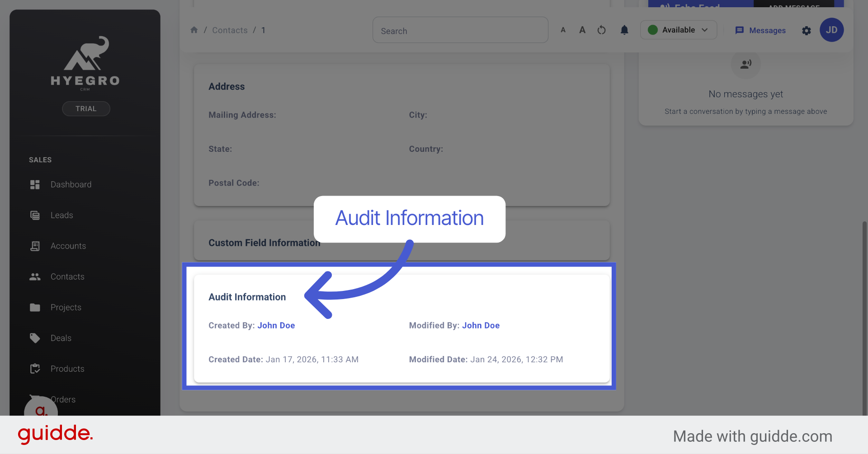Click the green availability status dot

tap(653, 29)
